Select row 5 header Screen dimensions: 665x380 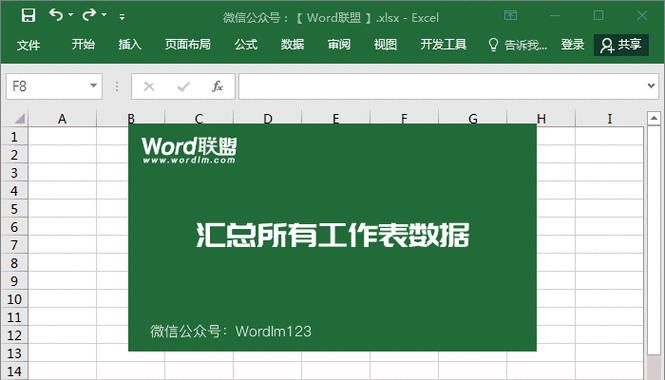[x=14, y=209]
